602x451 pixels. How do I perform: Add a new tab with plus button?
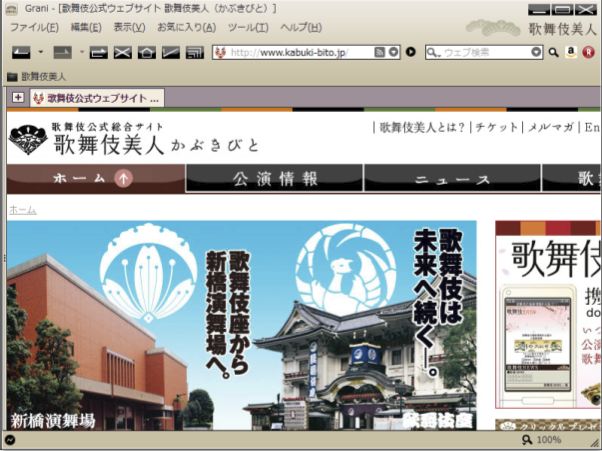pos(18,97)
